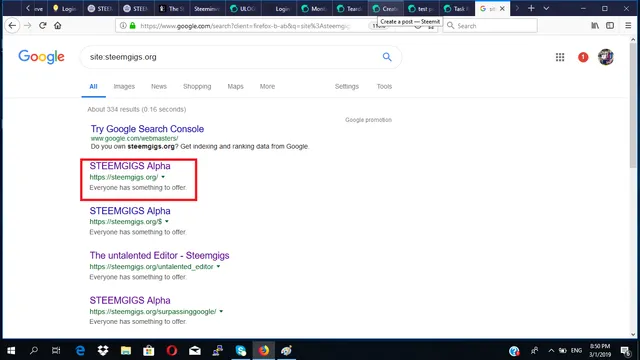Expand dropdown arrow beside steemgigs.org/untalented_editor
This screenshot has width=640, height=360.
pos(218,267)
